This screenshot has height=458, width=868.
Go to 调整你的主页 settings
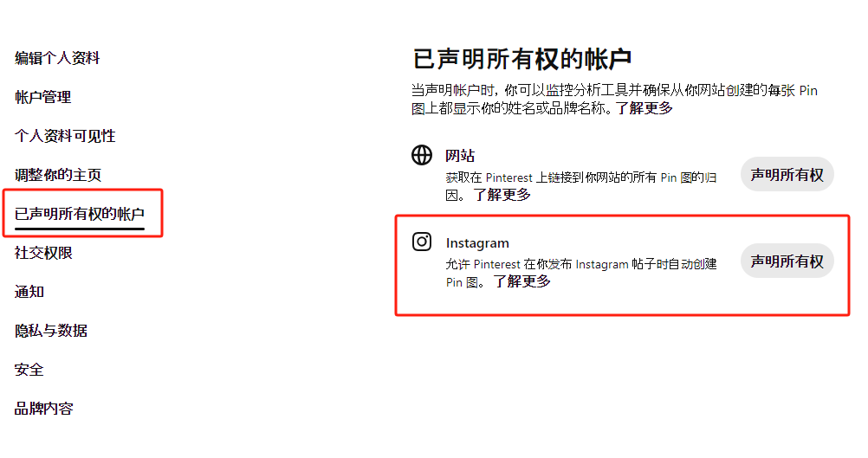(x=57, y=175)
